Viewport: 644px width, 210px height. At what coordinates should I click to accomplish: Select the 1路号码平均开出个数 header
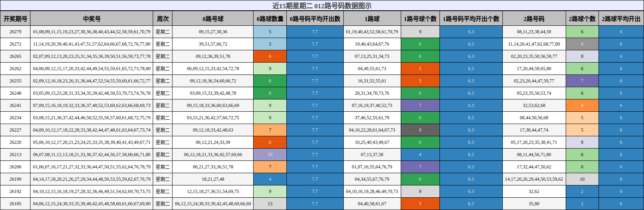[471, 19]
